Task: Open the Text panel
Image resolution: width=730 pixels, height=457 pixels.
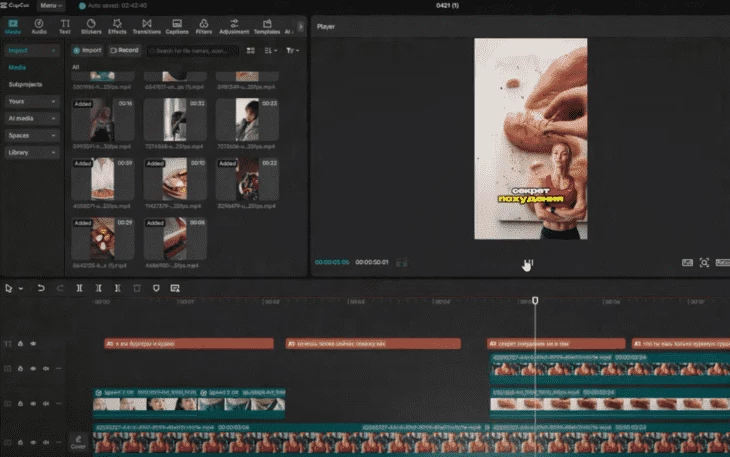Action: pos(65,27)
